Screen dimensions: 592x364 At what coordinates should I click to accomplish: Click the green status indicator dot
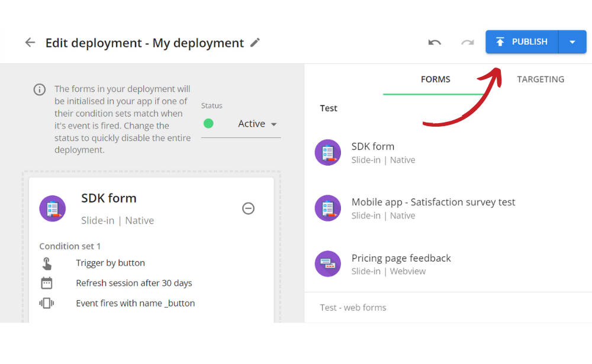[x=208, y=123]
